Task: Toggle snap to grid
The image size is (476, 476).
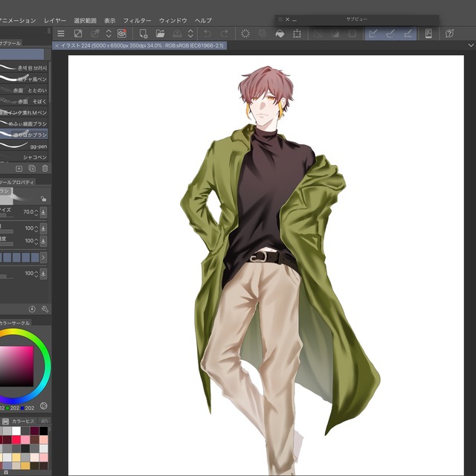Action: pyautogui.click(x=408, y=33)
